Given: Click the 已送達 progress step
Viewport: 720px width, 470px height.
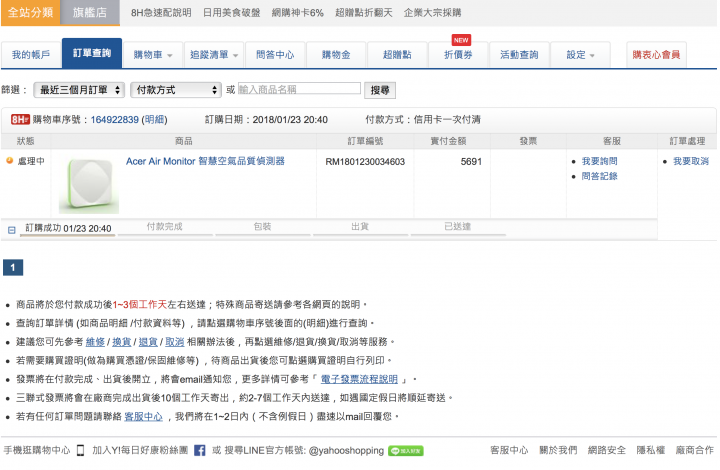Looking at the screenshot, I should tap(458, 227).
